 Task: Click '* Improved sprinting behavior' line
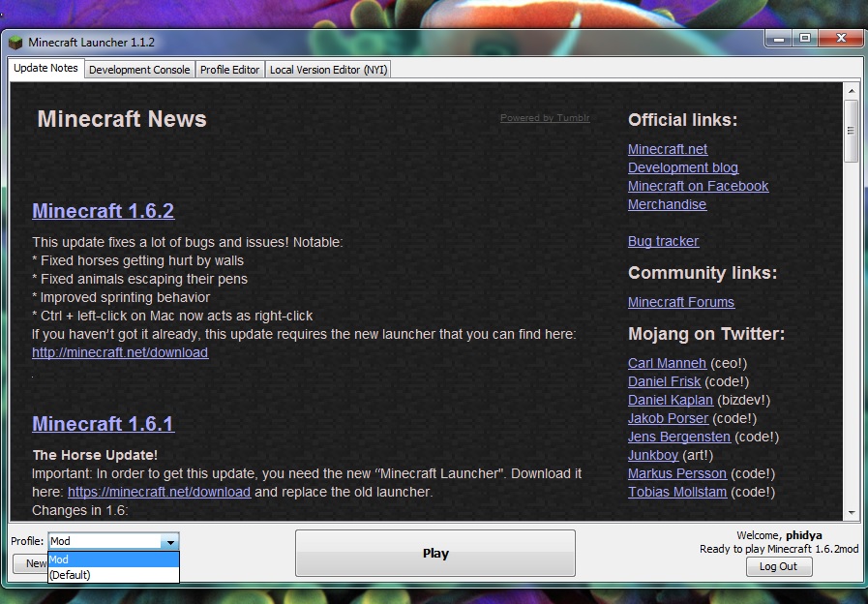pos(121,297)
